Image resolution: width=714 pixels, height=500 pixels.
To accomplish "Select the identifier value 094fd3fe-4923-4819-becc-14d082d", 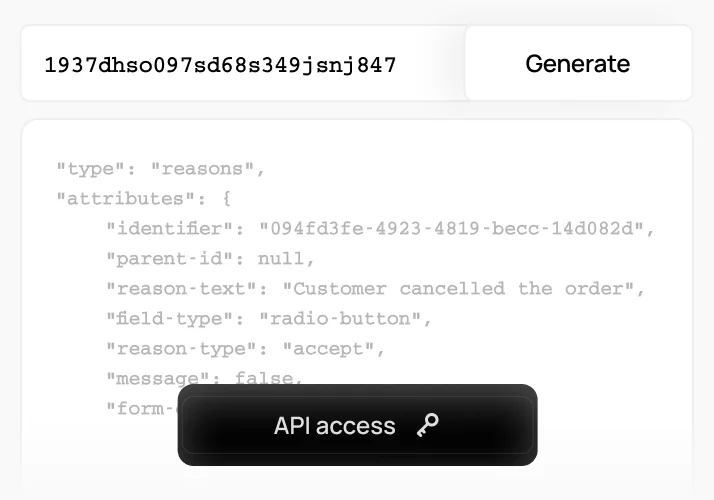I will (452, 228).
